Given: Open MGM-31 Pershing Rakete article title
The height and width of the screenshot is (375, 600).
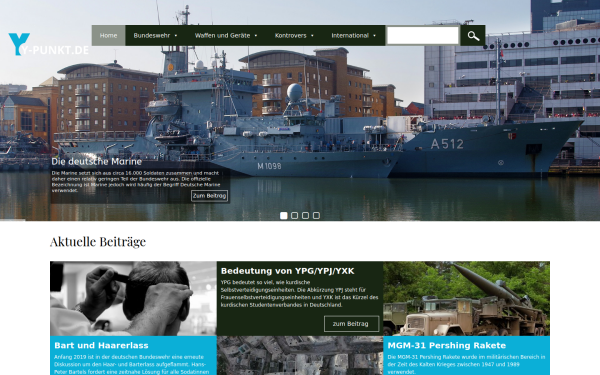Looking at the screenshot, I should [447, 345].
